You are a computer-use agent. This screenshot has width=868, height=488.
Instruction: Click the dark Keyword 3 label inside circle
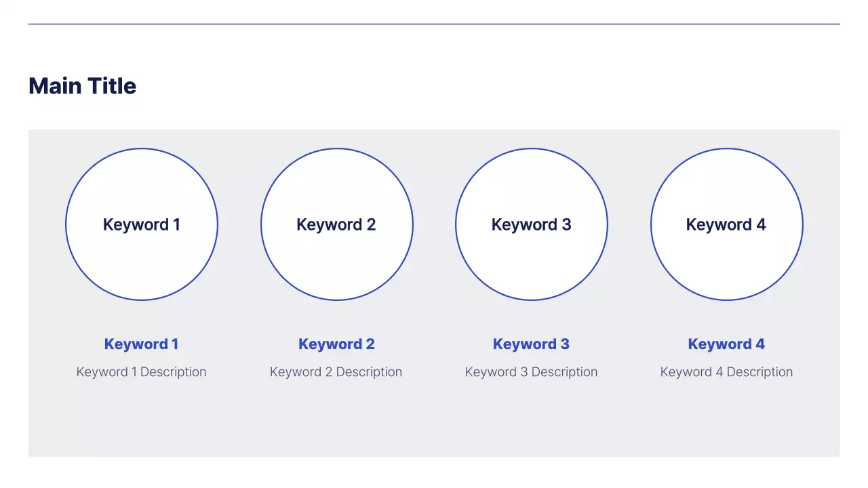[x=531, y=225]
